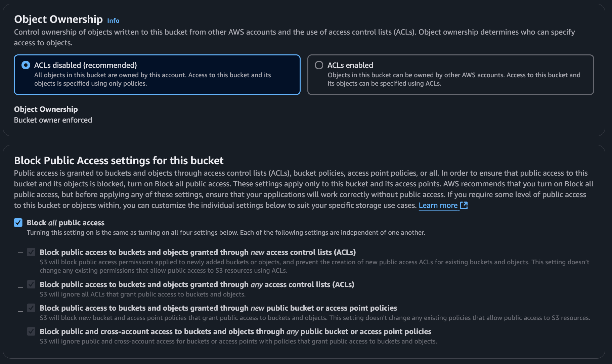Click the ACLs enabled description text
The width and height of the screenshot is (612, 364).
[x=453, y=79]
